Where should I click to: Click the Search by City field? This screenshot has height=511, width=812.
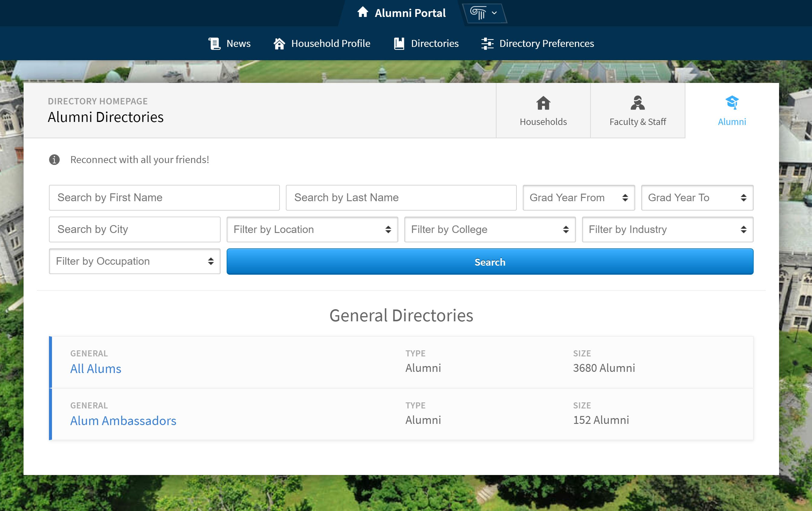[134, 229]
